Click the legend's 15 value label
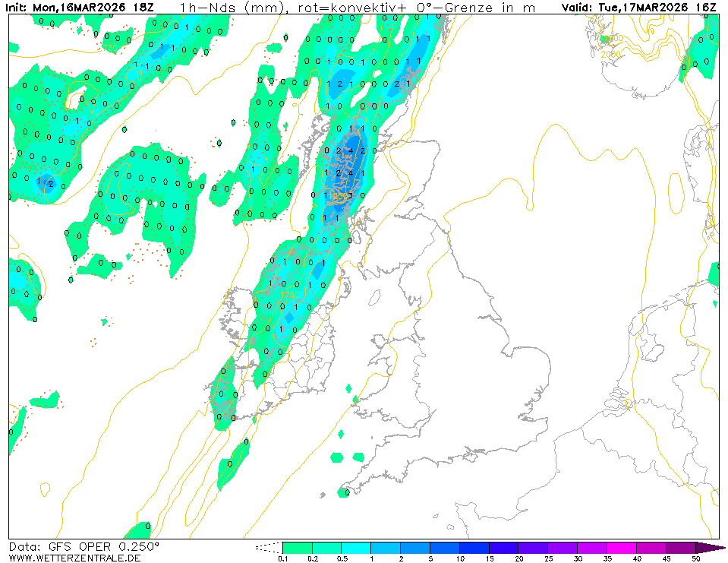 pos(490,559)
